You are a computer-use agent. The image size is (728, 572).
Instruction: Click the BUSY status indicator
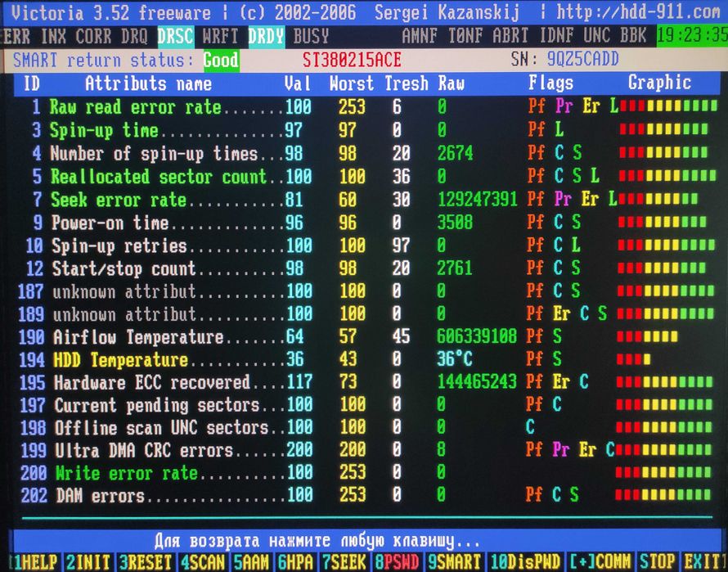(x=312, y=36)
